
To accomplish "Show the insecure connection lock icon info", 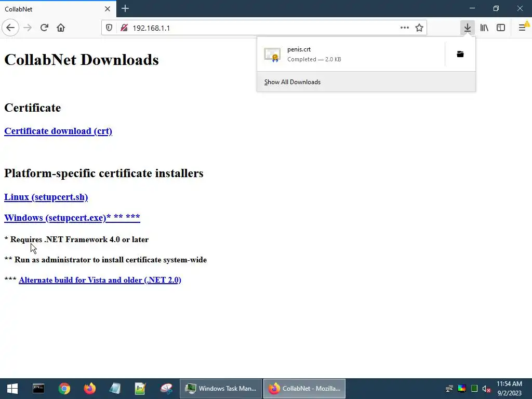I will tap(124, 28).
